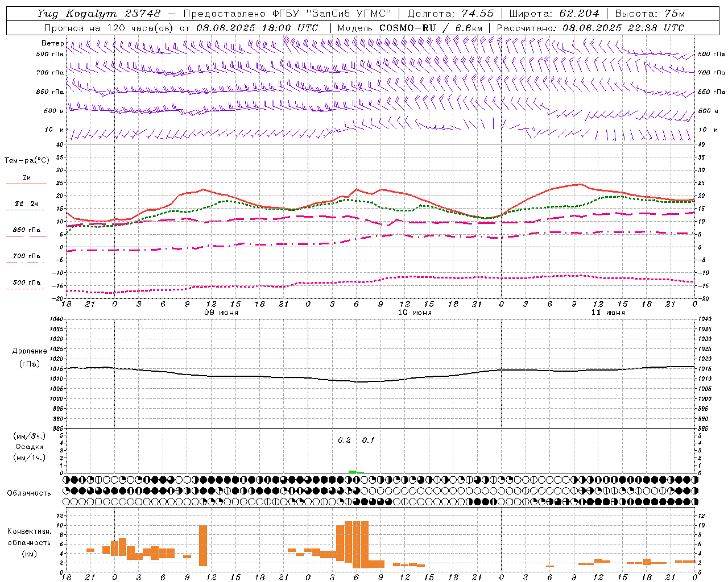
Task: Click the Модель COSMO-RU / 6.6км label
Action: point(409,28)
